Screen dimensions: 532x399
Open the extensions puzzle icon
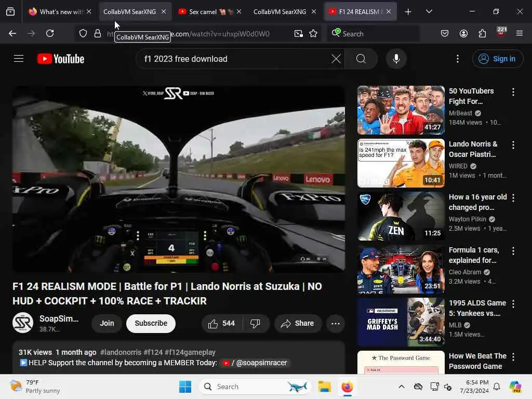pos(483,33)
